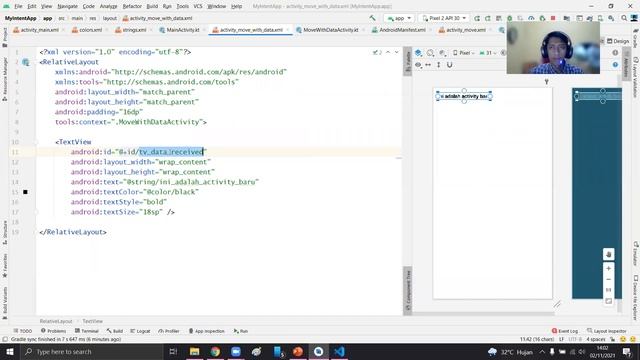Open the Logcat tool window

(x=140, y=331)
